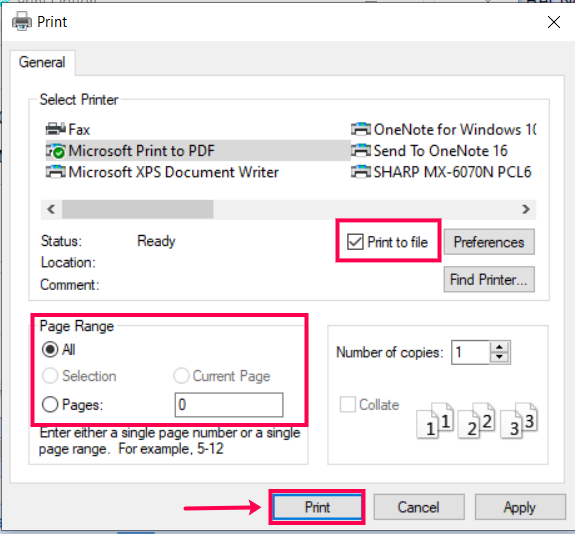575x534 pixels.
Task: Select the Pages radio button
Action: (x=50, y=405)
